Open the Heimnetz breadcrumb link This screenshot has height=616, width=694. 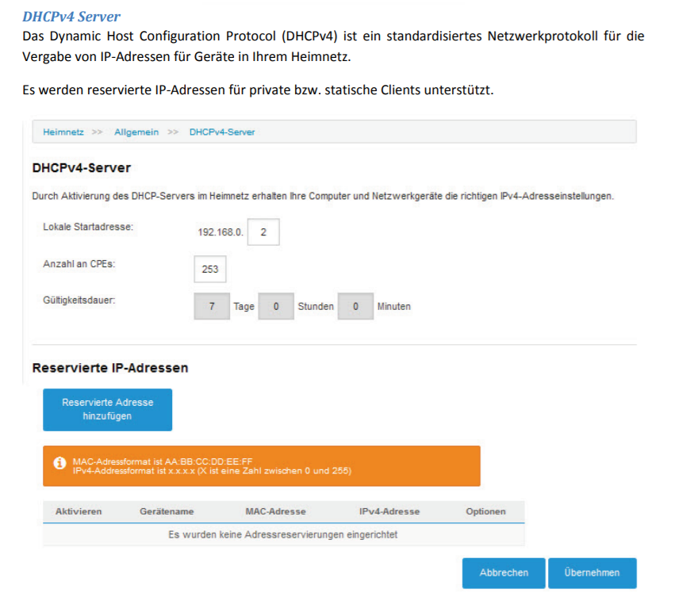(63, 132)
